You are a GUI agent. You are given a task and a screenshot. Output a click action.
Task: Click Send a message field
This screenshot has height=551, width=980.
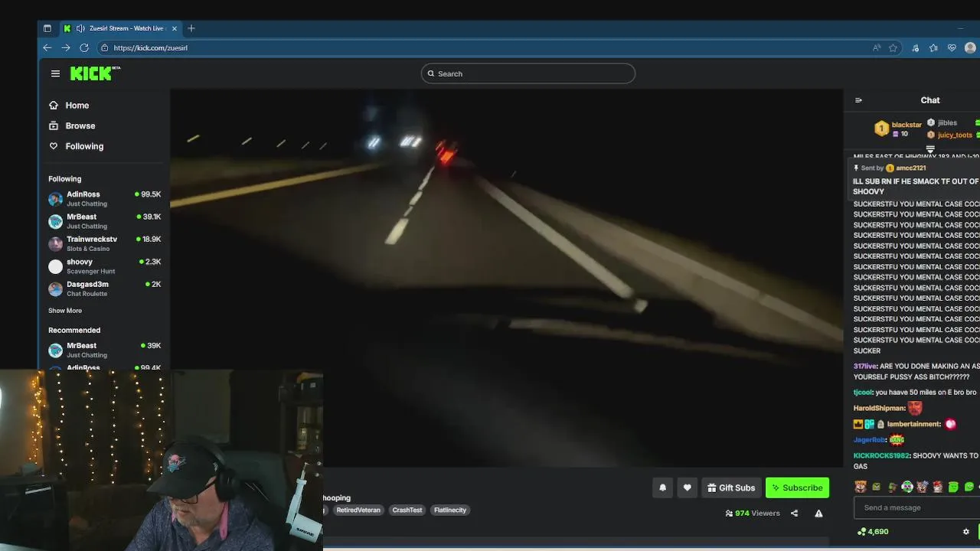point(916,507)
